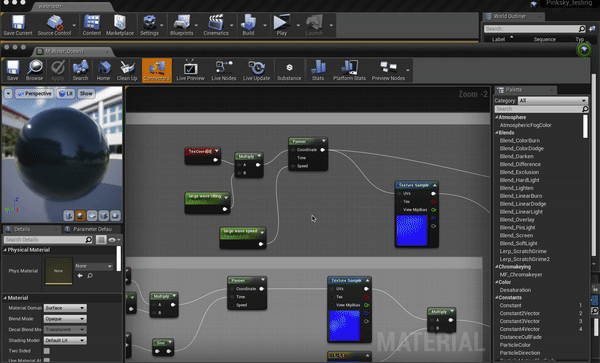Viewport: 600px width, 363px height.
Task: Open Settings in main toolbar
Action: (x=149, y=25)
